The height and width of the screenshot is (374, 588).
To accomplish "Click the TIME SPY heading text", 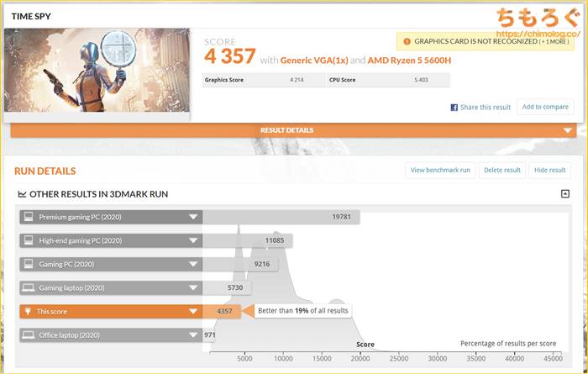I will (31, 17).
